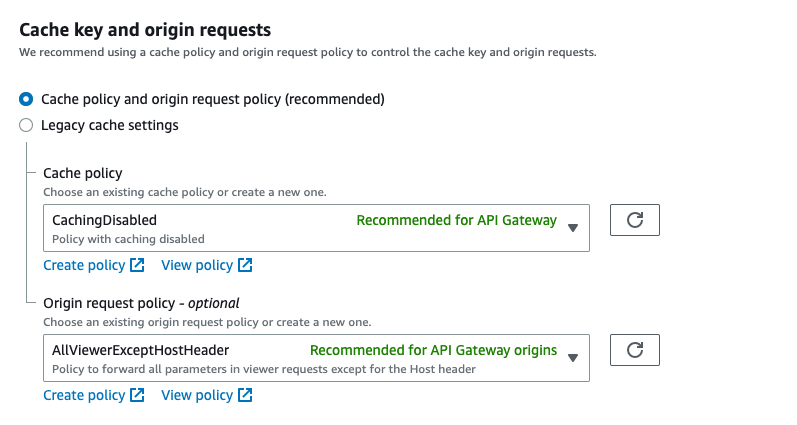Click external-link icon beside Cache policy's Create policy

click(137, 265)
